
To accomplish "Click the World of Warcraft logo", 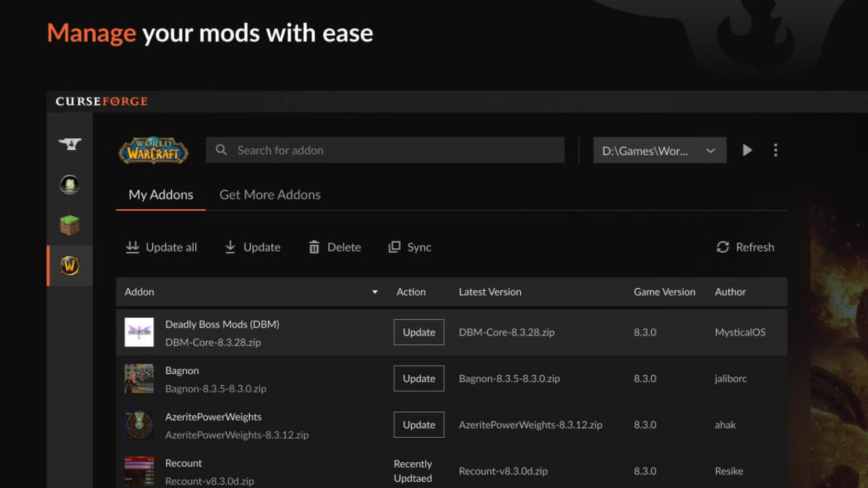I will click(x=154, y=150).
